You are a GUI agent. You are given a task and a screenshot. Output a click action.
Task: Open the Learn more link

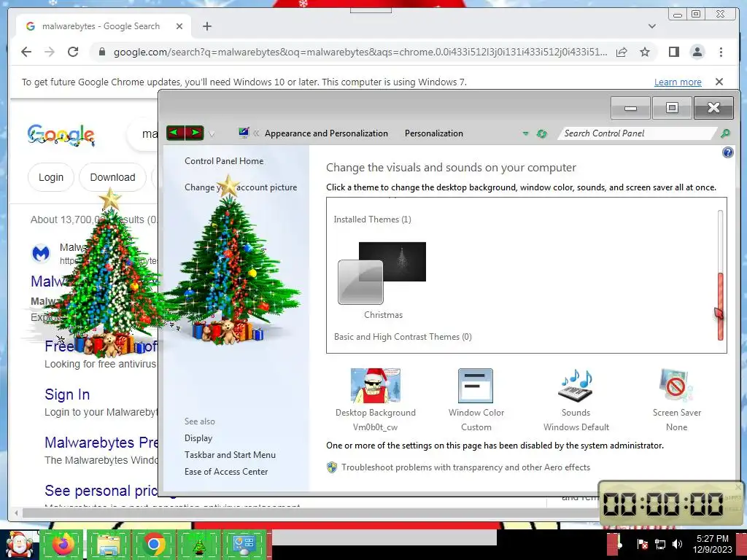pyautogui.click(x=678, y=82)
